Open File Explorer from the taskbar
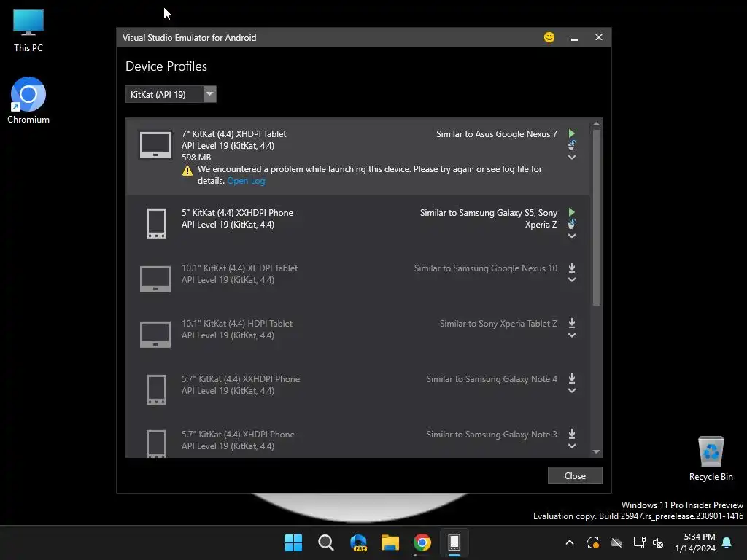This screenshot has width=747, height=560. (x=390, y=542)
